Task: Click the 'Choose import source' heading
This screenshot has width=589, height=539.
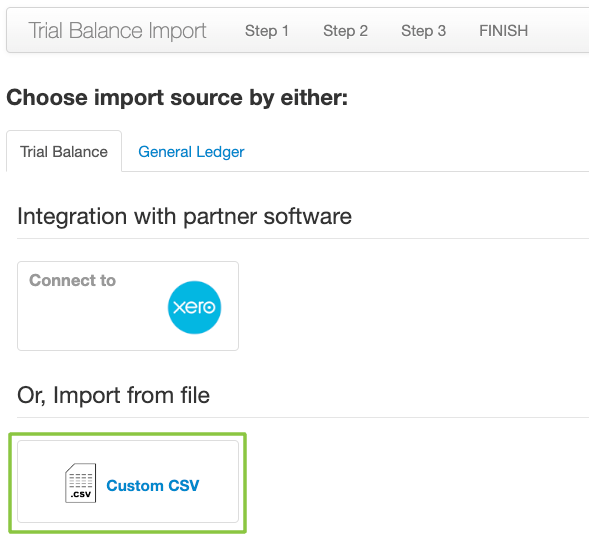Action: pos(177,98)
